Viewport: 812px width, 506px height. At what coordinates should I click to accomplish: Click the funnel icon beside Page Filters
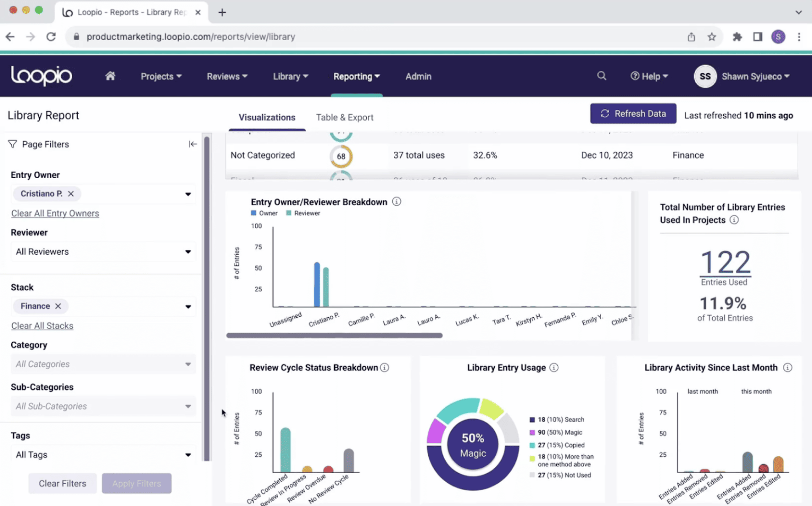(12, 144)
